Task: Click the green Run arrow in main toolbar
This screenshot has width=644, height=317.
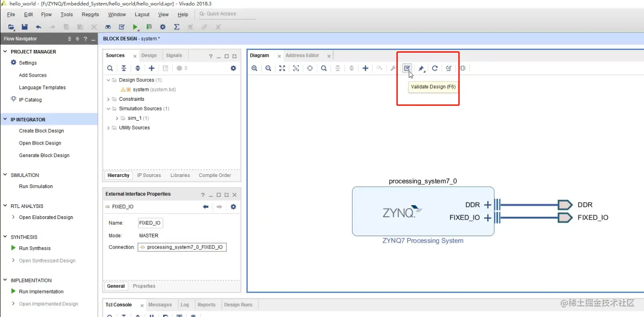Action: (135, 27)
